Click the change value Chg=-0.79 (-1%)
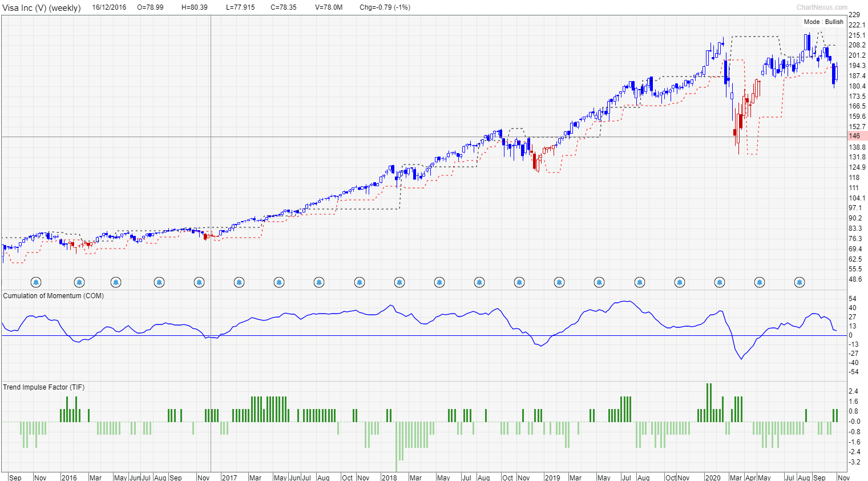 pos(385,7)
